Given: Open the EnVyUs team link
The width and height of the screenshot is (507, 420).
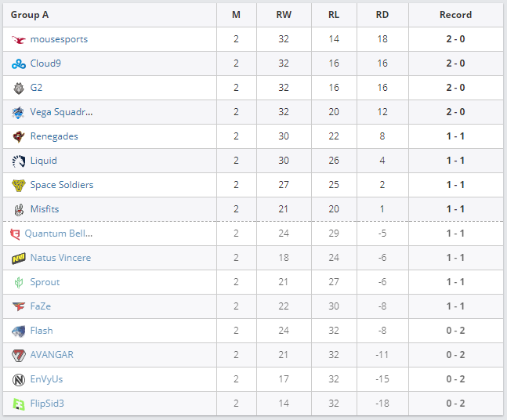Looking at the screenshot, I should tap(46, 379).
